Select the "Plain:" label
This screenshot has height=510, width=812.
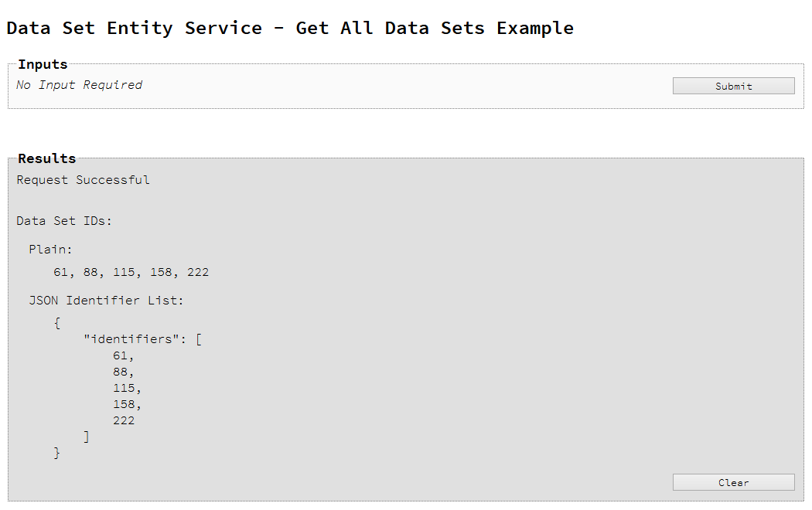[50, 250]
